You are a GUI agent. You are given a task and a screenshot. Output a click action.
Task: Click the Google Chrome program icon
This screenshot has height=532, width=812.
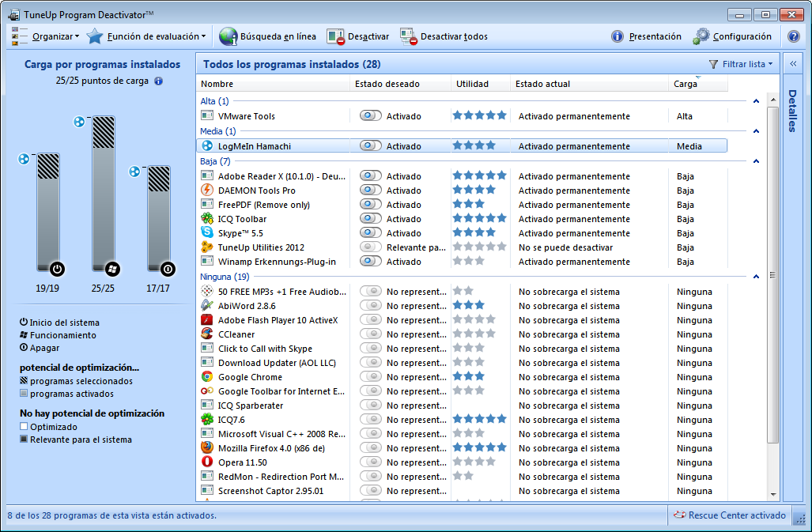click(207, 377)
